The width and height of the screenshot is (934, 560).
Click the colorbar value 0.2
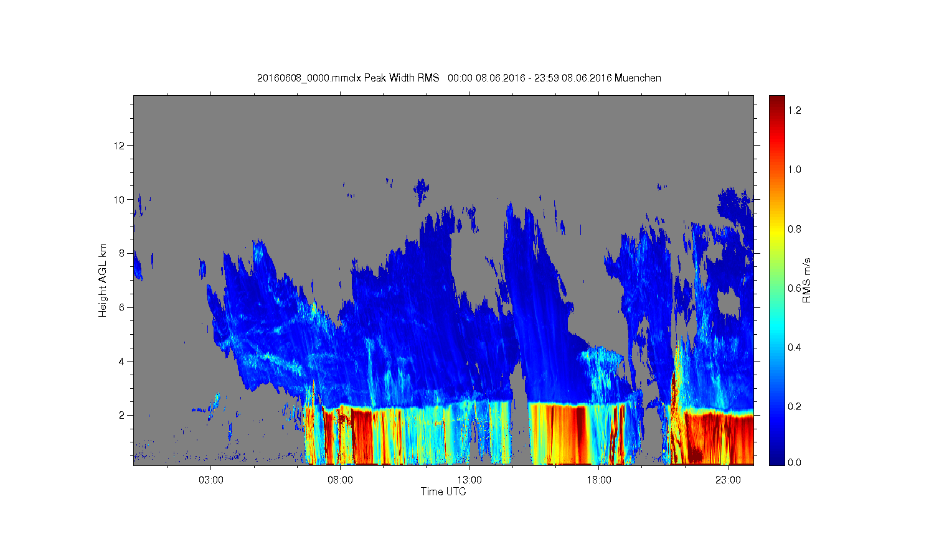pyautogui.click(x=794, y=406)
